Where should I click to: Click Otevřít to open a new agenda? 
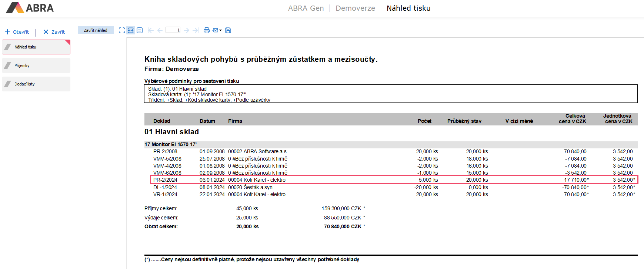17,32
